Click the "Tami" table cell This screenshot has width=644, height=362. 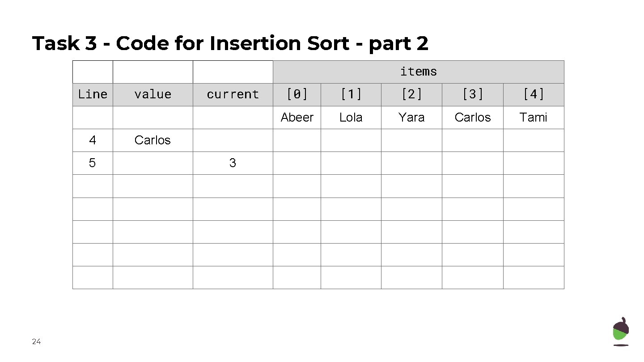pos(534,118)
